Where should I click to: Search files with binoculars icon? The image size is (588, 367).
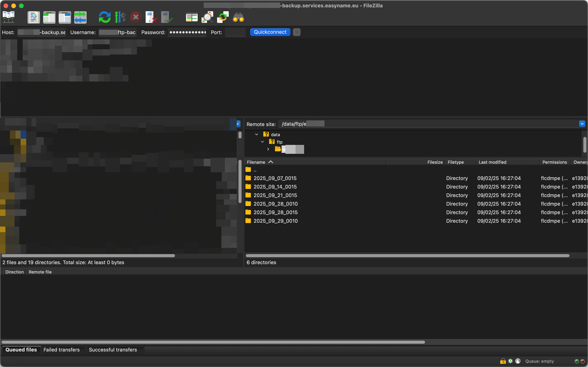point(238,17)
